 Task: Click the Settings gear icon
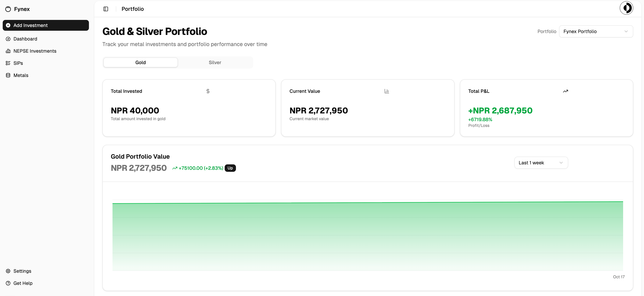[x=8, y=271]
